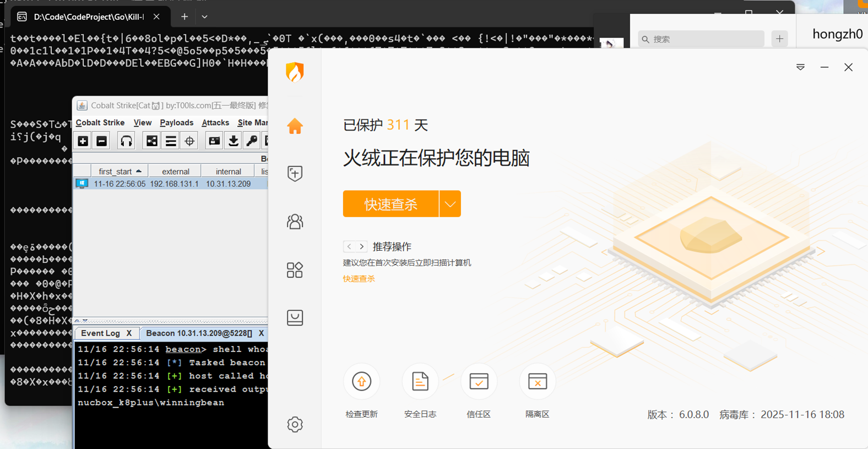868x449 pixels.
Task: Open the Payloads menu
Action: [x=176, y=123]
